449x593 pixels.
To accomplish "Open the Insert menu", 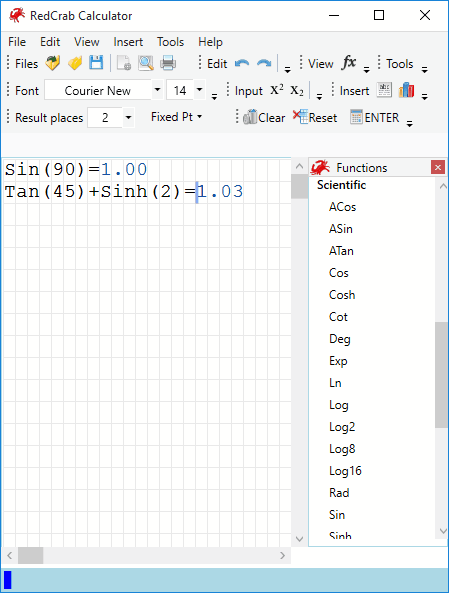I will 128,42.
